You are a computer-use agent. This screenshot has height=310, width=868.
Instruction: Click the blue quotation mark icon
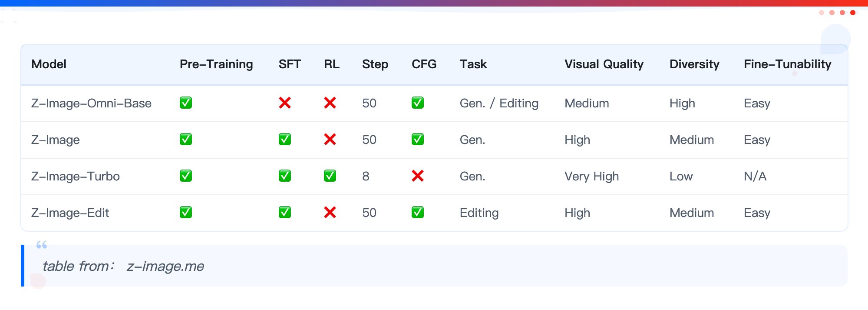tap(42, 245)
